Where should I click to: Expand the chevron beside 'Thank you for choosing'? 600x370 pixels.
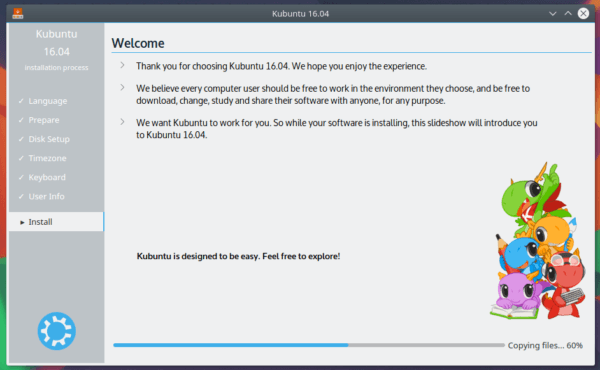click(122, 65)
